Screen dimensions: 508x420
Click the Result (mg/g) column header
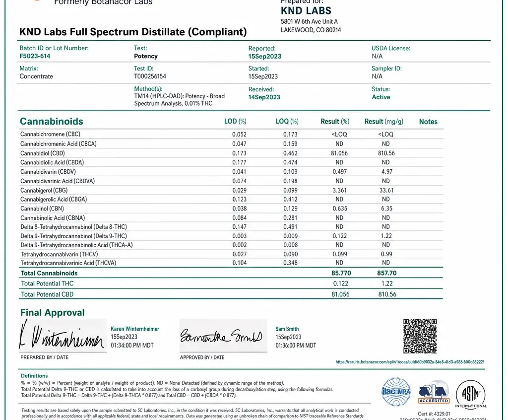384,121
